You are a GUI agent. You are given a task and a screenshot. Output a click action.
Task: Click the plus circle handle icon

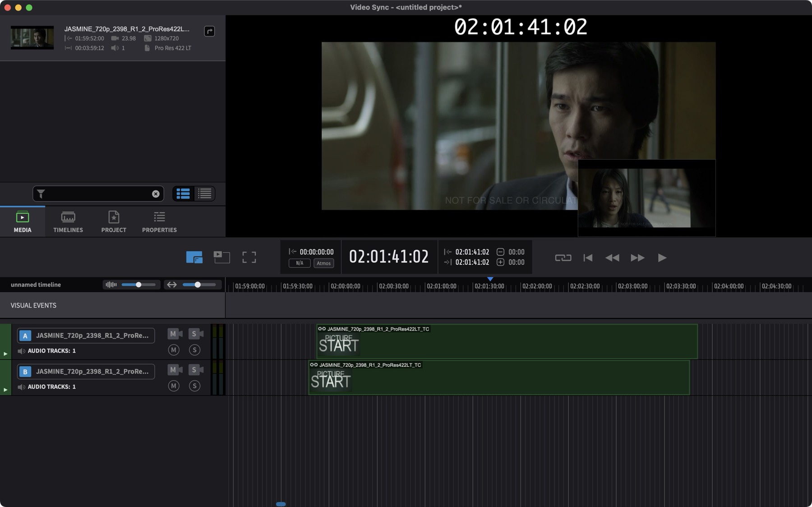point(500,262)
